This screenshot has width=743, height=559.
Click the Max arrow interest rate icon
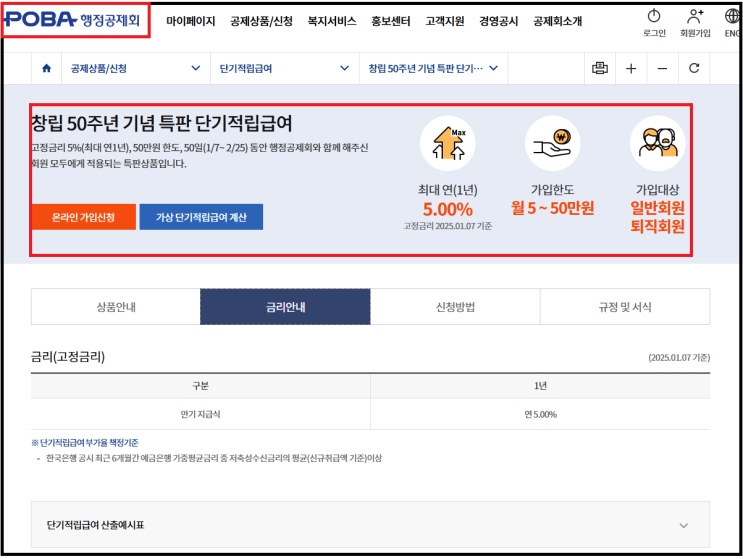tap(448, 143)
